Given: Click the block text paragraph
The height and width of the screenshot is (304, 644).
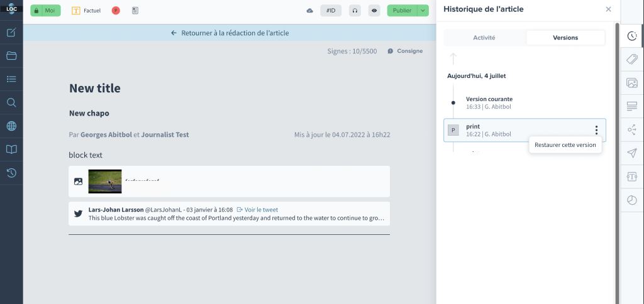Looking at the screenshot, I should pos(86,155).
